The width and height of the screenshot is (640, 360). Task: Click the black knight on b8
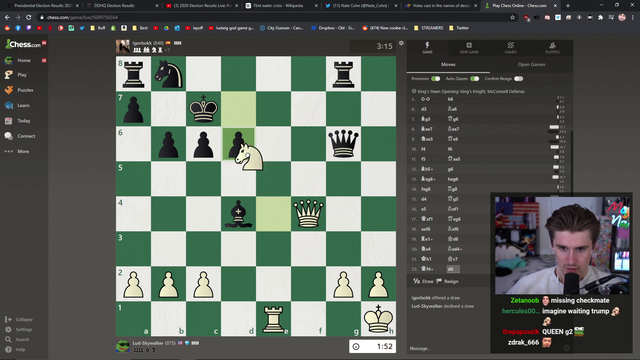[x=168, y=74]
